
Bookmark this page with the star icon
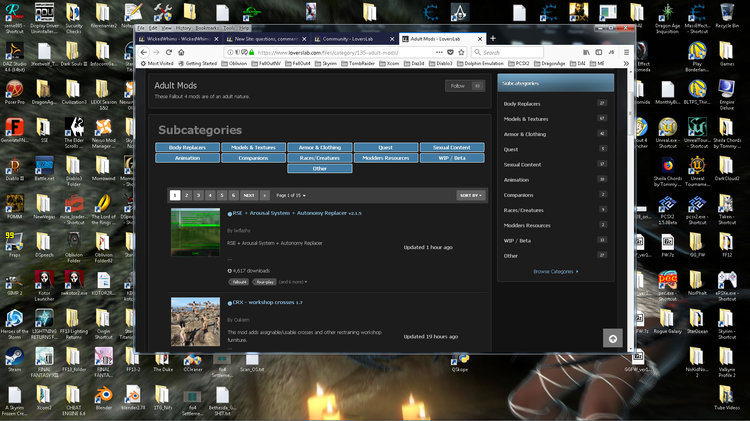point(461,52)
